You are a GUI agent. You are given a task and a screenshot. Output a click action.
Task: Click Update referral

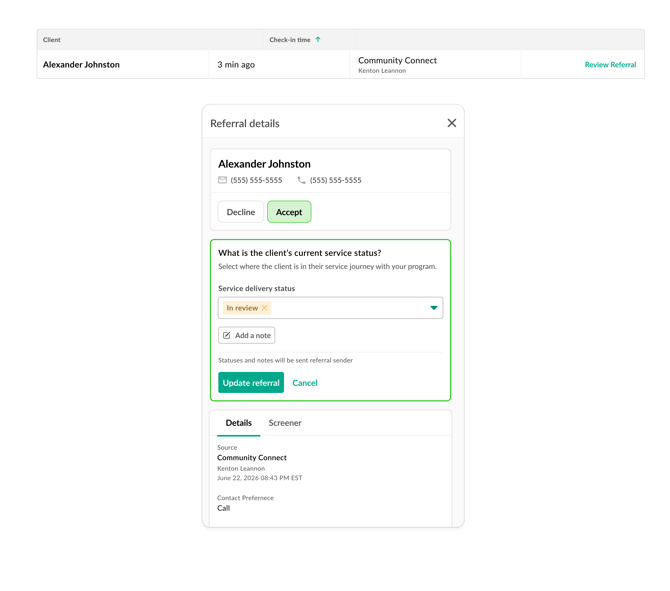(x=251, y=382)
